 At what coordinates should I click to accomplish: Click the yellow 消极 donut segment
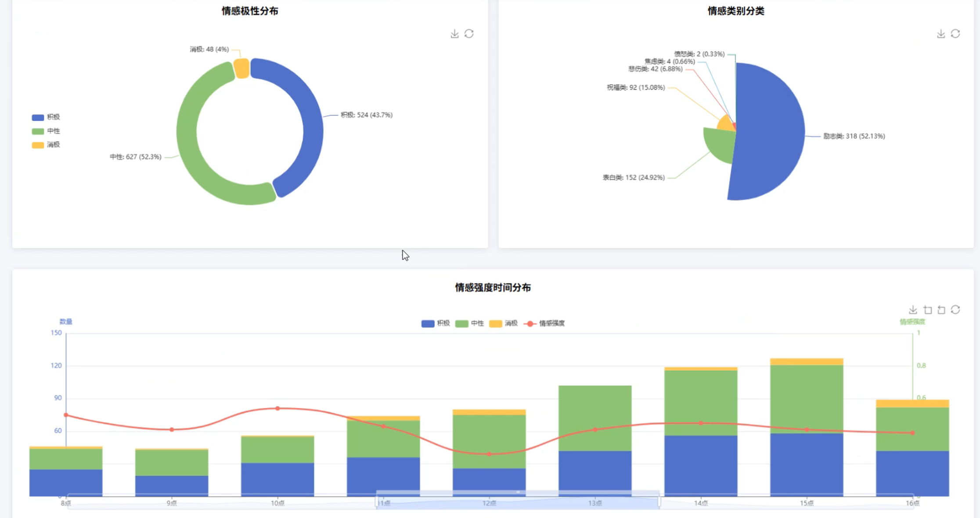pos(241,69)
